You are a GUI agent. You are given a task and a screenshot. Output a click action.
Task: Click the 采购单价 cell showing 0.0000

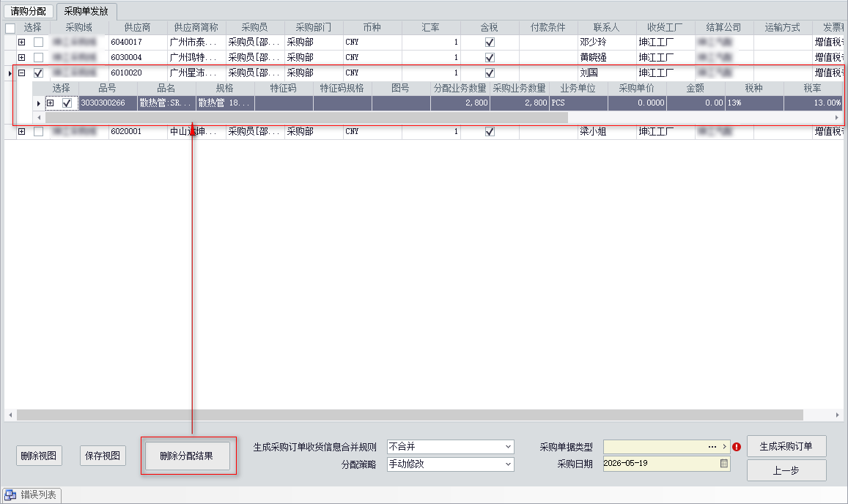(636, 103)
